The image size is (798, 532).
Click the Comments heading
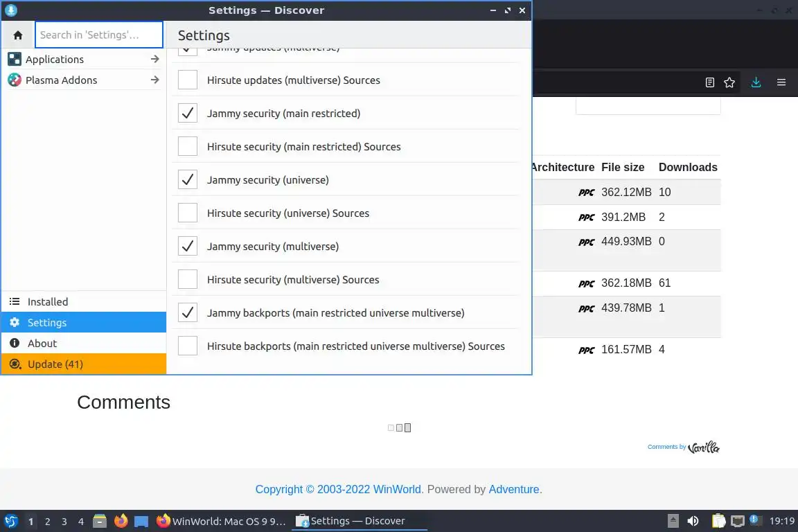[124, 402]
